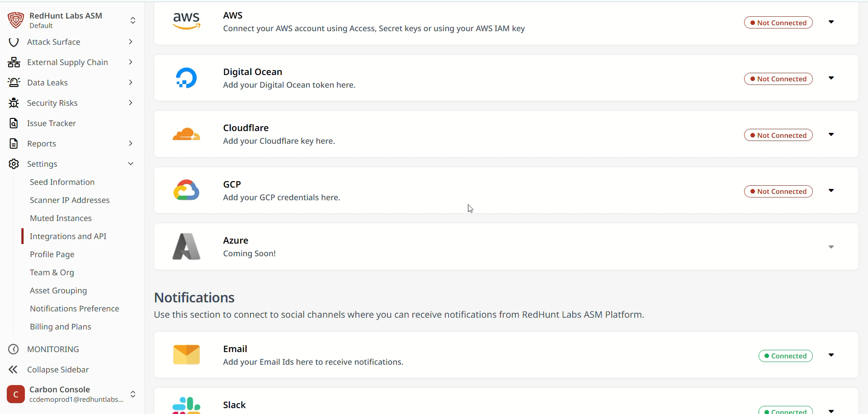Expand the Azure card arrow
Image resolution: width=868 pixels, height=414 pixels.
point(831,247)
